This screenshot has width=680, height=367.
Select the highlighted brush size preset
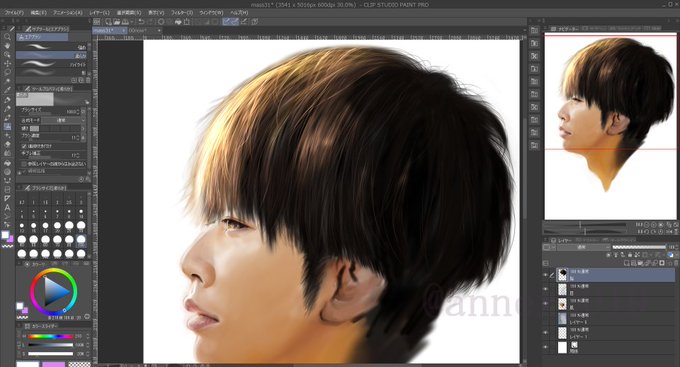click(x=81, y=240)
